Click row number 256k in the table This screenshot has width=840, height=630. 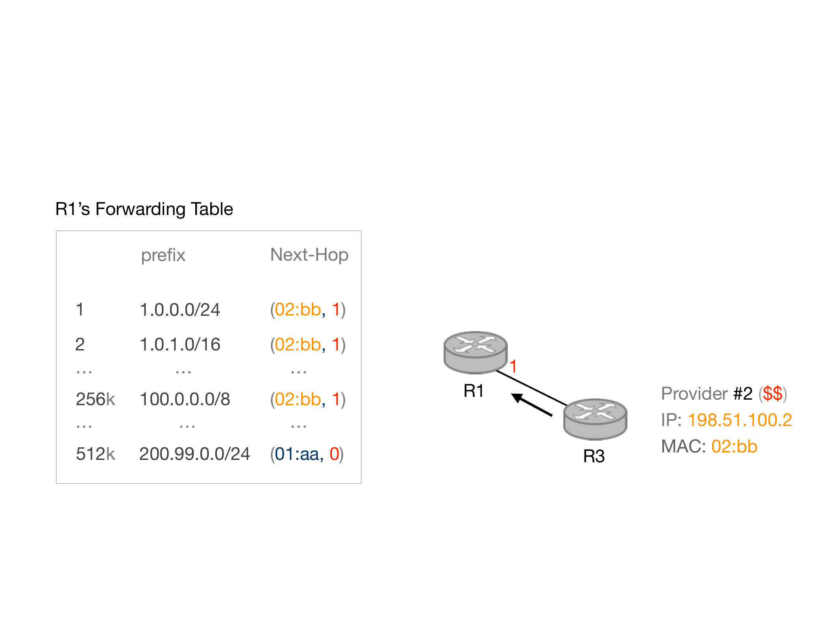(95, 399)
